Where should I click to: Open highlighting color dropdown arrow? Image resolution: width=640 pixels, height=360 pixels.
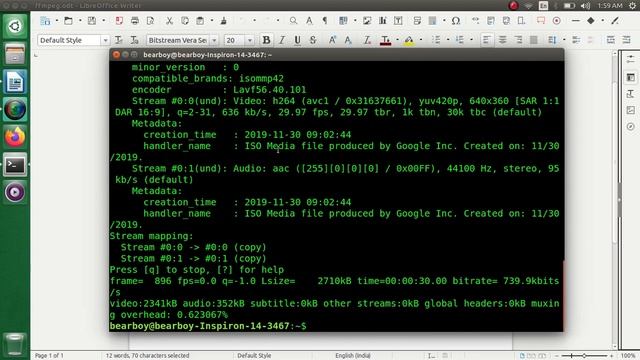tap(421, 40)
